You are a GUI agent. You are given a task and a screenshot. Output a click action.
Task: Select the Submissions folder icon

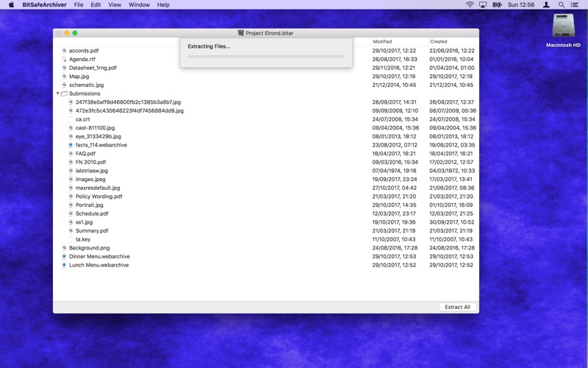point(64,93)
